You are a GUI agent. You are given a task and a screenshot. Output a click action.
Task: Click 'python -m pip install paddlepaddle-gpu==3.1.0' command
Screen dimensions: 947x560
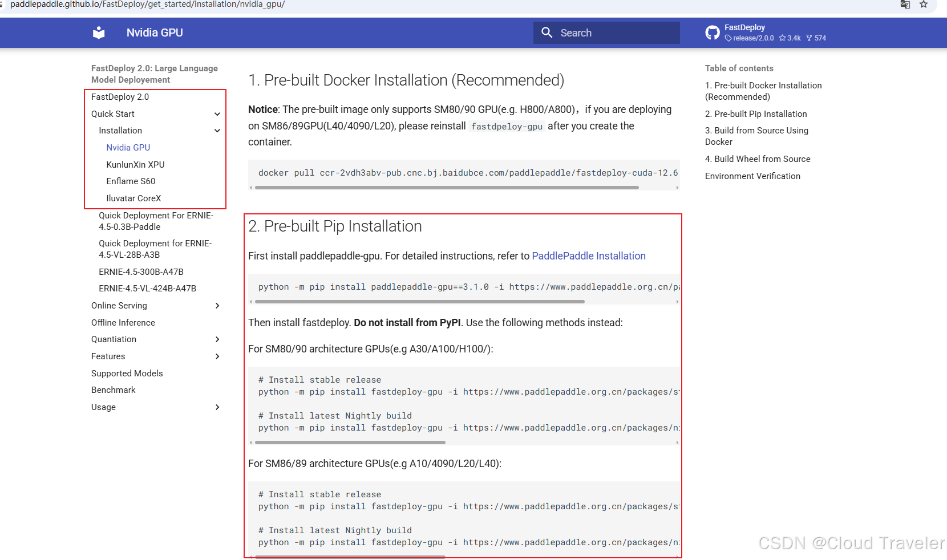[374, 287]
